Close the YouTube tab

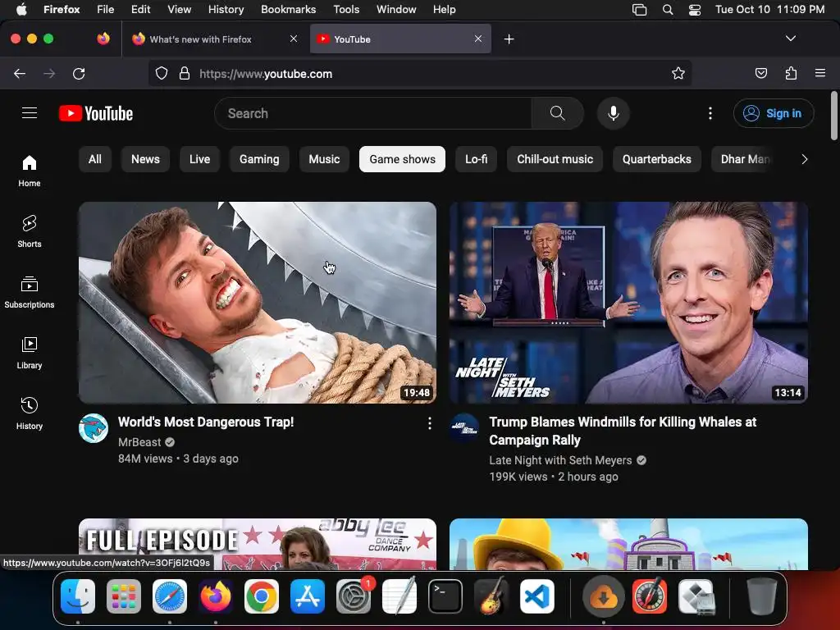[x=478, y=39]
